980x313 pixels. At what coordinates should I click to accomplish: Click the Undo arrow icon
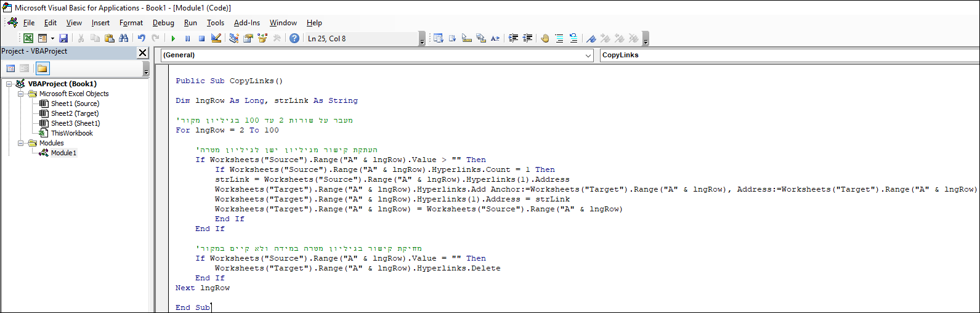[141, 38]
